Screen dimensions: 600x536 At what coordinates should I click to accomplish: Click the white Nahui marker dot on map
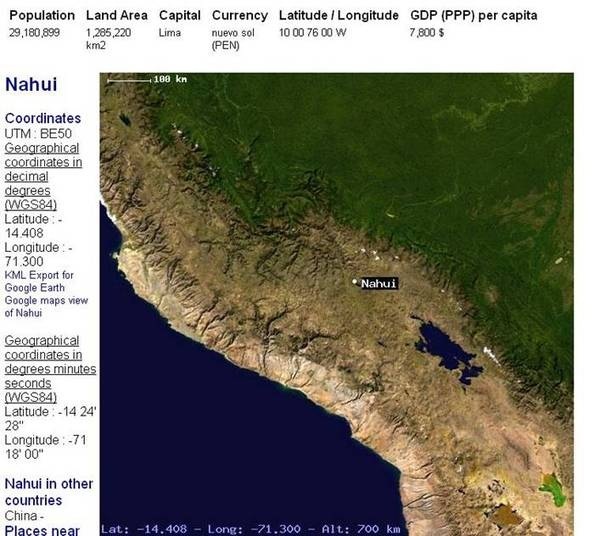[x=355, y=282]
